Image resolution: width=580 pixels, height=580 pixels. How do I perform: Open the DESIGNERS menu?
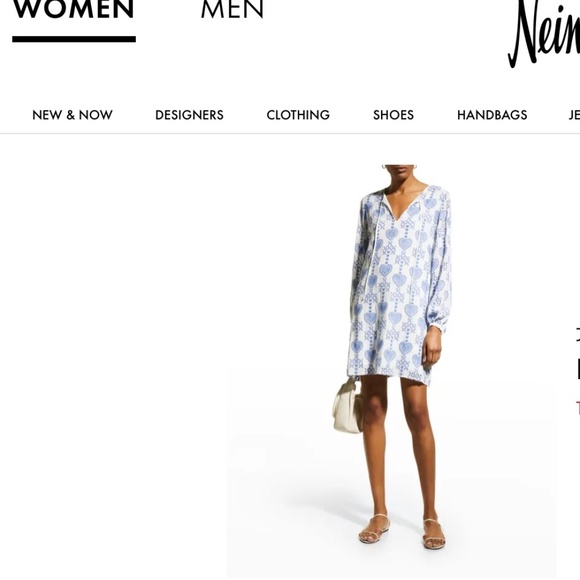189,115
